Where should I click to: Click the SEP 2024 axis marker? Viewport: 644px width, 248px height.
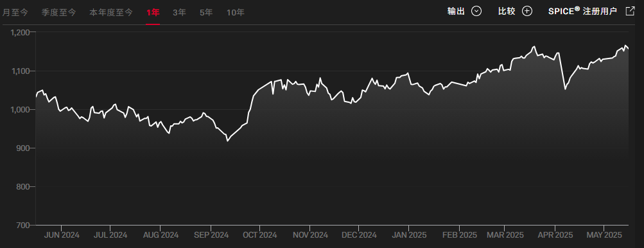pos(211,235)
